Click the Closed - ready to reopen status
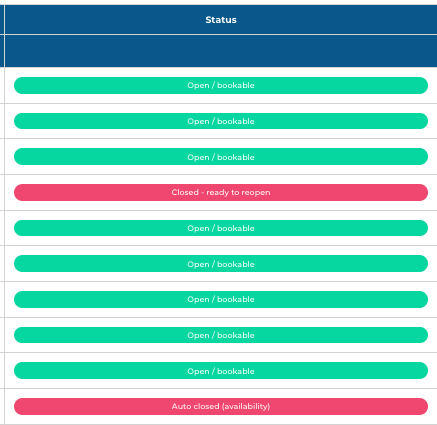This screenshot has height=425, width=437. click(221, 192)
